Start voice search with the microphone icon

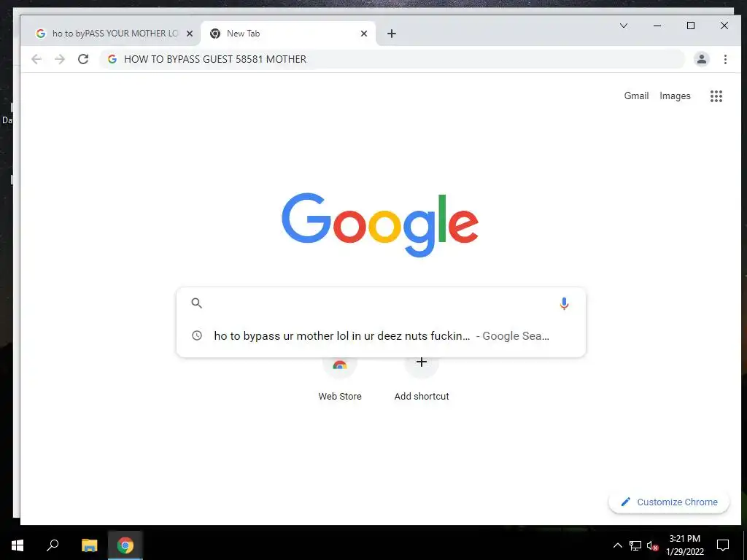click(x=564, y=303)
